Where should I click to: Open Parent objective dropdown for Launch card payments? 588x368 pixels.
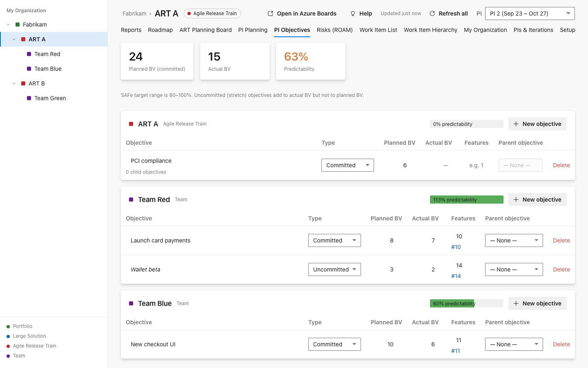[x=514, y=240]
